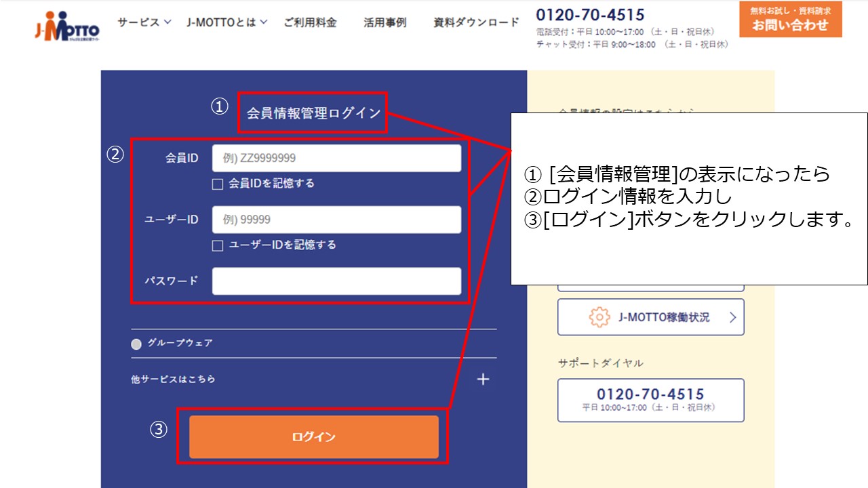Click the J-MOTTO logo

(x=67, y=27)
